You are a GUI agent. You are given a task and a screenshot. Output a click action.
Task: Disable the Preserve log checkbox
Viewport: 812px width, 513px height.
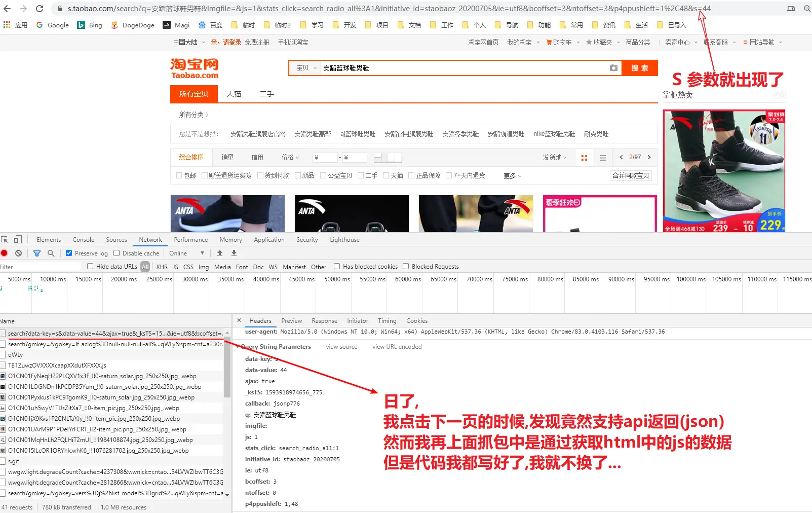coord(68,253)
